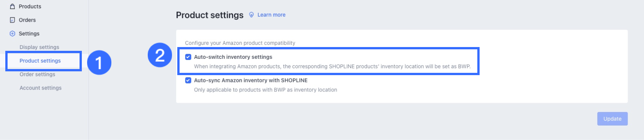Image resolution: width=644 pixels, height=140 pixels.
Task: Click the Auto-sync Amazon inventory label text
Action: point(251,80)
